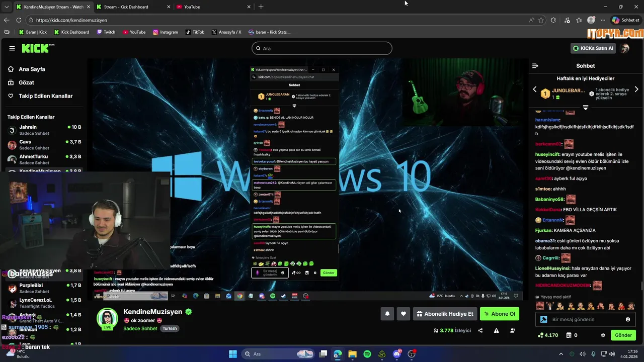The height and width of the screenshot is (362, 644).
Task: Open Copilot Sohbet et button
Action: [x=625, y=20]
